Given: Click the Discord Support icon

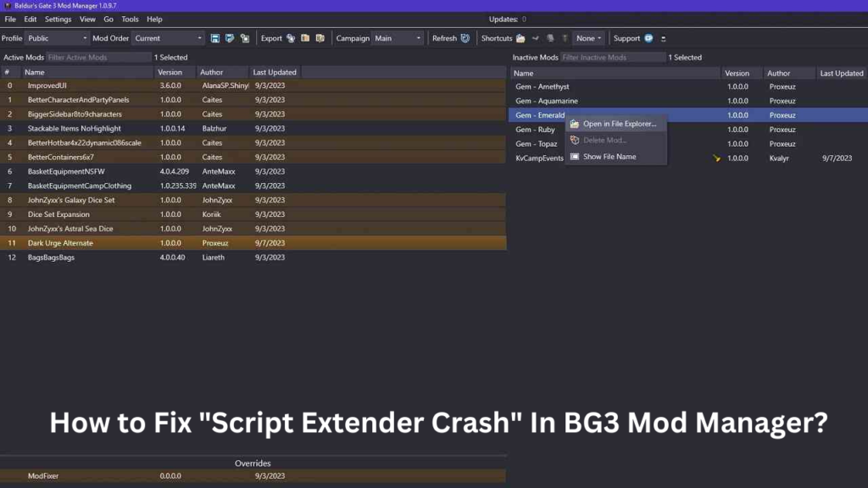Looking at the screenshot, I should (x=648, y=37).
